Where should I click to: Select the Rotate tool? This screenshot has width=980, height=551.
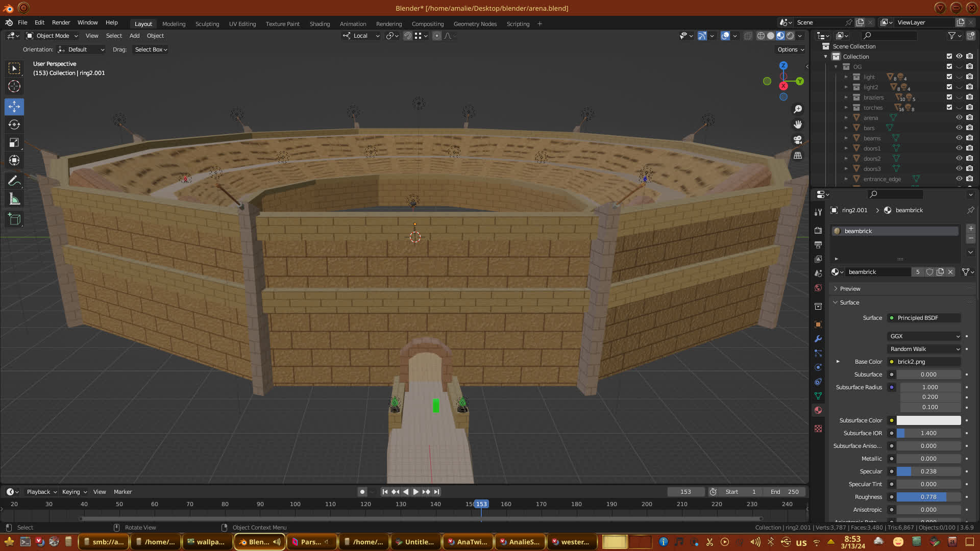click(14, 124)
